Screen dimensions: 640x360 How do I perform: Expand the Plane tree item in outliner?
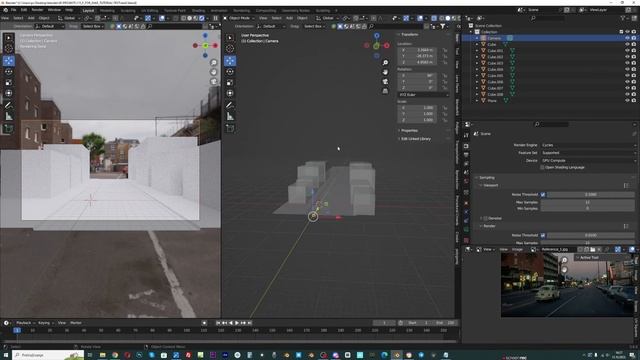tap(477, 100)
